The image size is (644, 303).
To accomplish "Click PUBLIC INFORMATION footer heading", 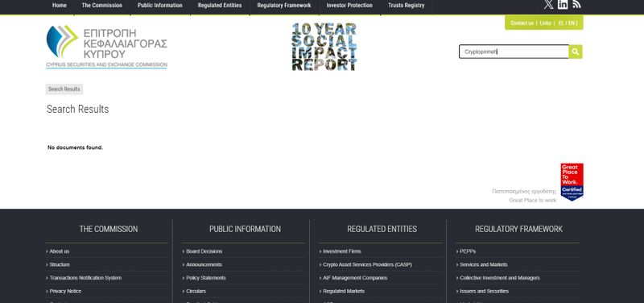I will click(246, 229).
